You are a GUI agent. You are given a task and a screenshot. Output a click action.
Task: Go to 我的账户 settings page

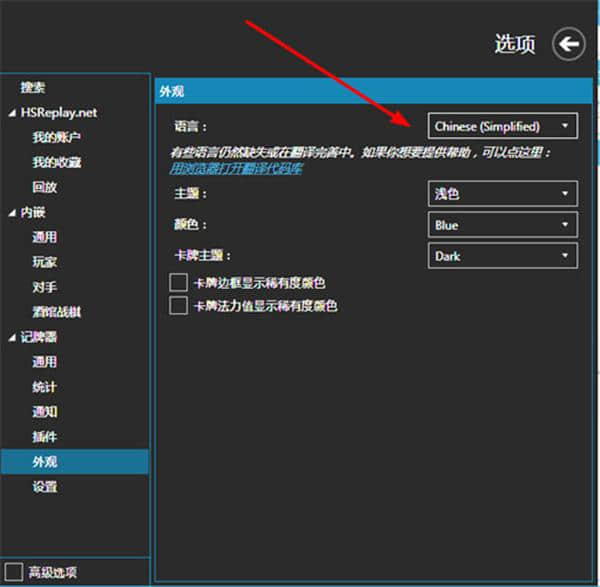coord(56,137)
